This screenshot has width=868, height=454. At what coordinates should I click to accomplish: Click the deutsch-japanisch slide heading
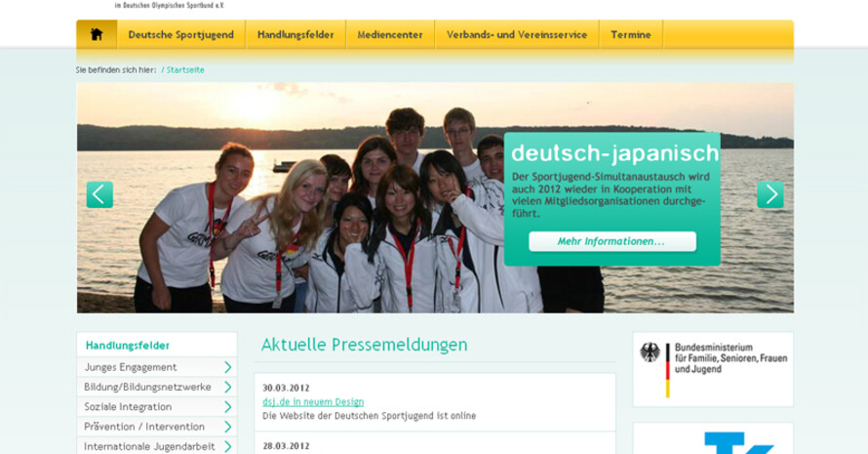point(614,153)
